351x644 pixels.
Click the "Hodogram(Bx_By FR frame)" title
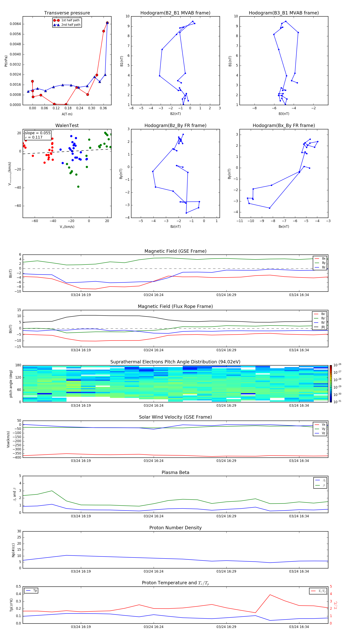284,125
